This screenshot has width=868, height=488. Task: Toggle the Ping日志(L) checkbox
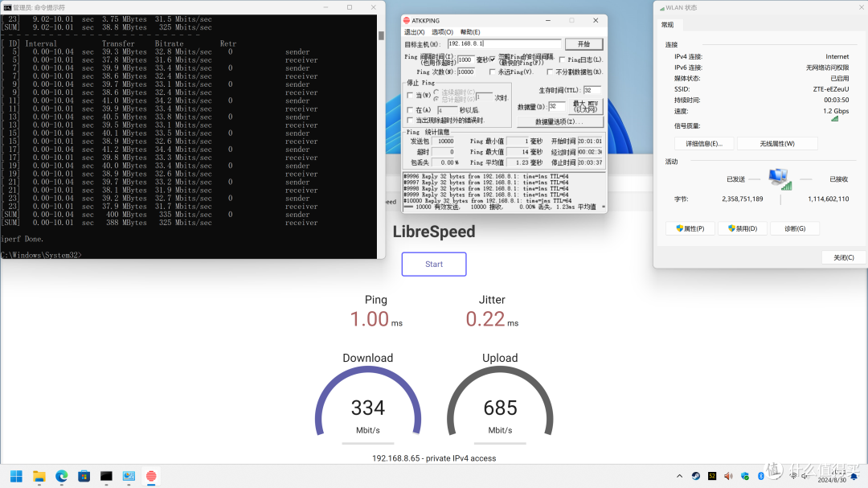pos(562,59)
